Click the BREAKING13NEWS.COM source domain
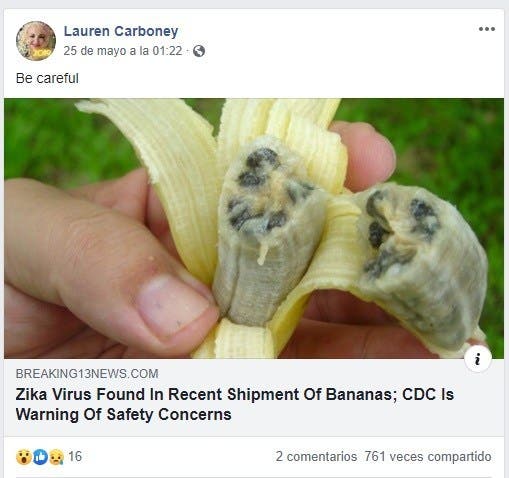509x478 pixels. [x=87, y=374]
